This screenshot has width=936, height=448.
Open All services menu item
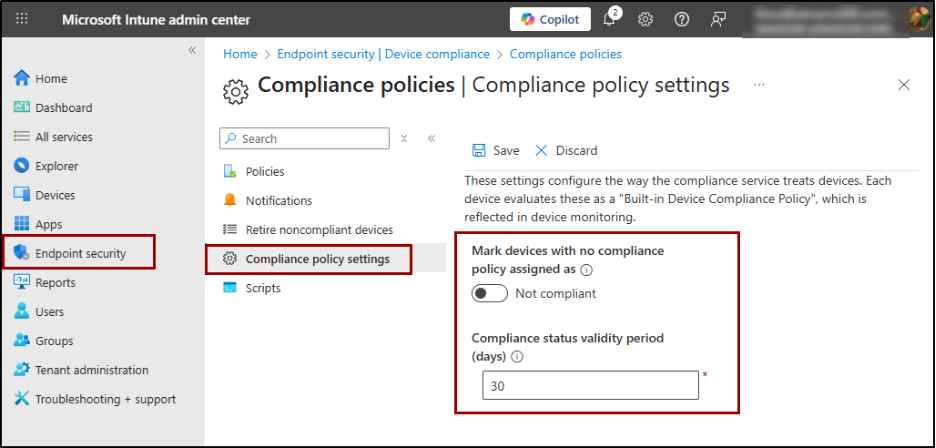[x=64, y=137]
